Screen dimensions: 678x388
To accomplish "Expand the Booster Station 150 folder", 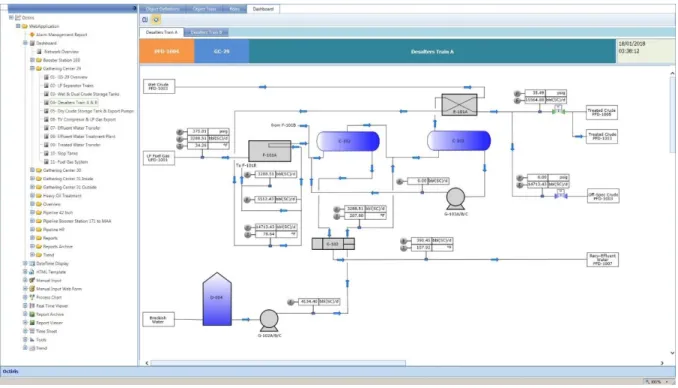I will click(32, 60).
